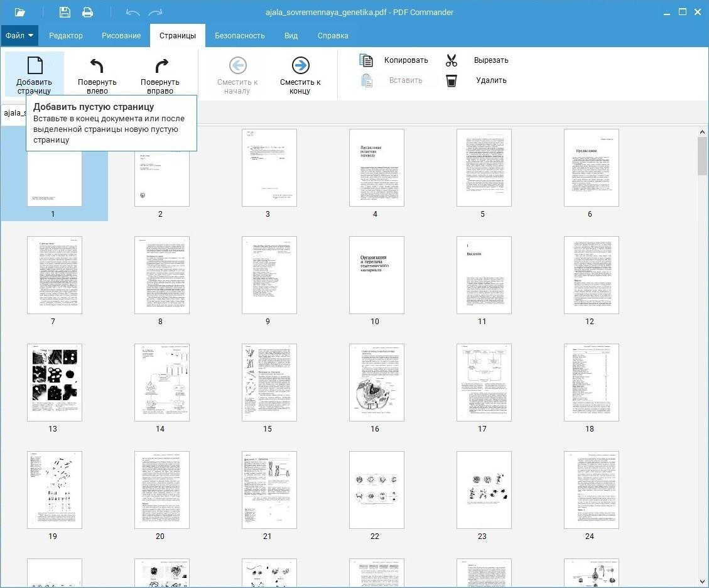This screenshot has height=588, width=709.
Task: Click the paste clipboard icon
Action: click(x=367, y=80)
